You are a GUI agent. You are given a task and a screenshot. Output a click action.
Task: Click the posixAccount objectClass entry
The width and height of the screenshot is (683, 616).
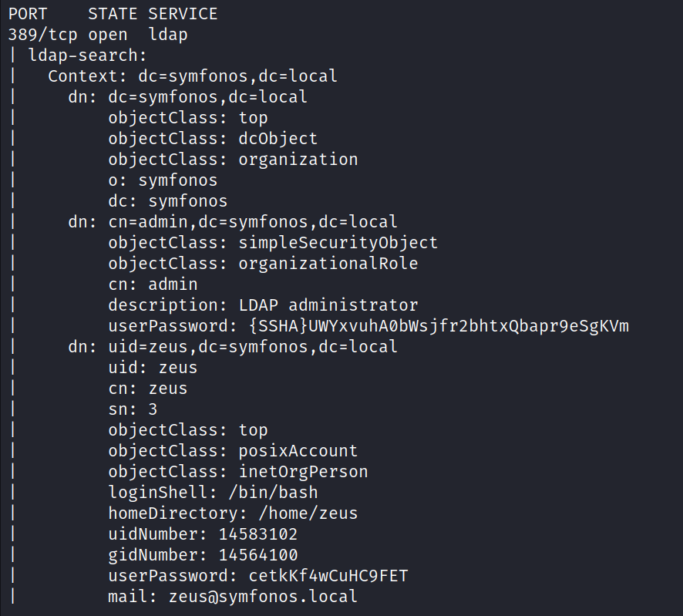coord(298,451)
